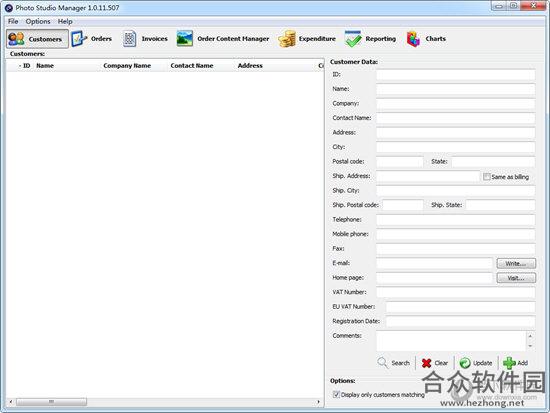Click the Comments scrollbar down arrow
The image size is (550, 413).
(x=530, y=346)
